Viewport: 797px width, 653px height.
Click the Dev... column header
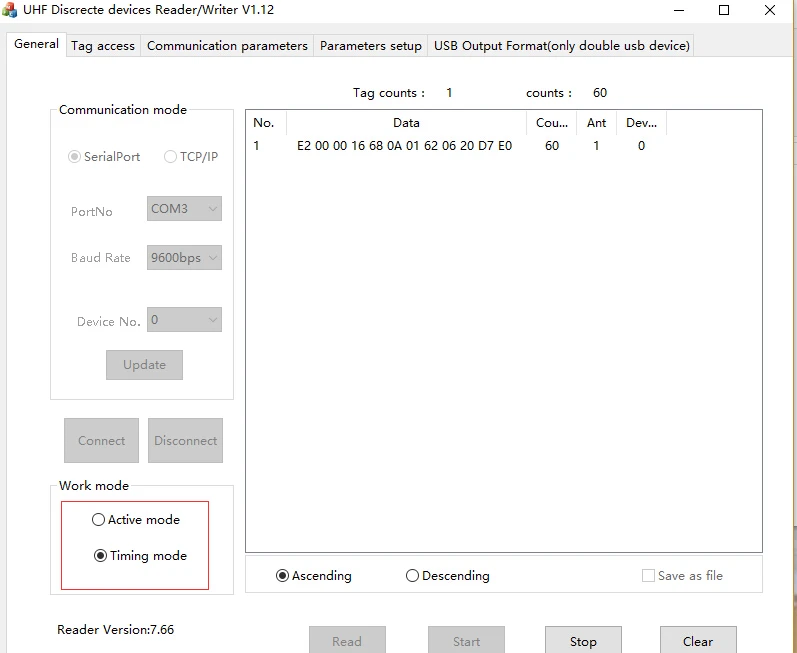[x=641, y=122]
